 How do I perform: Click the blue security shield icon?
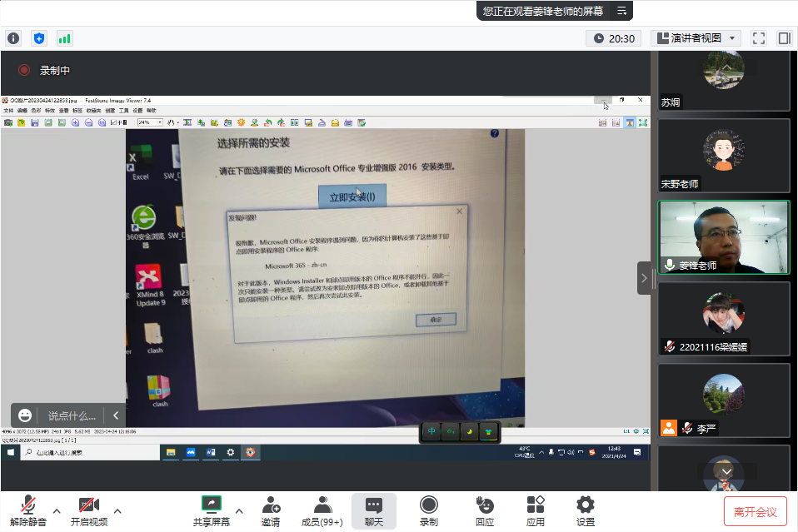tap(39, 38)
